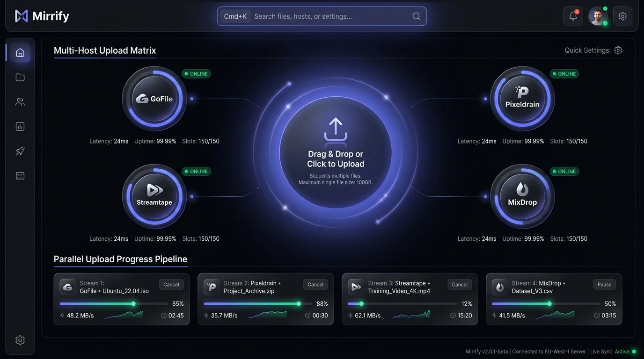644x359 pixels.
Task: Click the 41.5 MB/s speed value
Action: click(512, 316)
